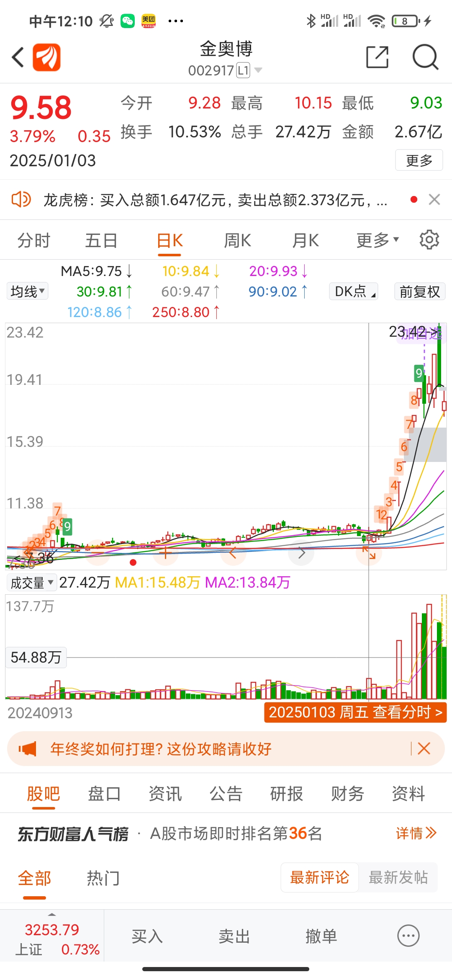The image size is (452, 980).
Task: Open the more options ellipsis circle icon
Action: coord(408,935)
